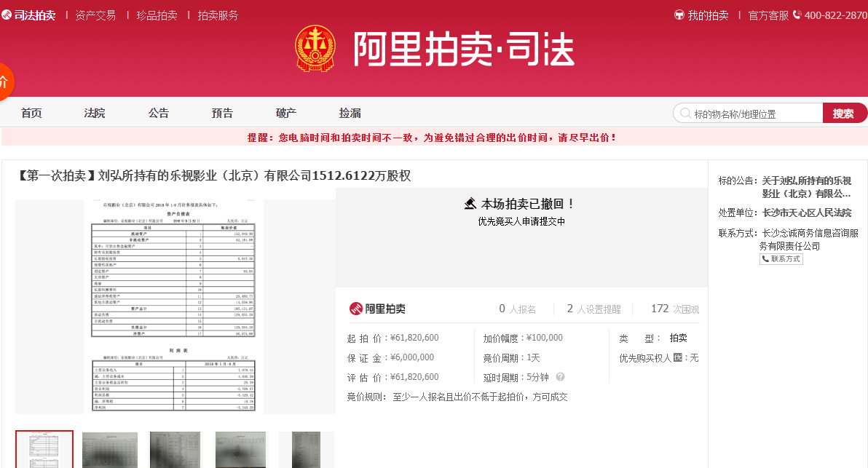Go to 珍品拍卖 section
This screenshot has width=868, height=468.
(x=157, y=15)
